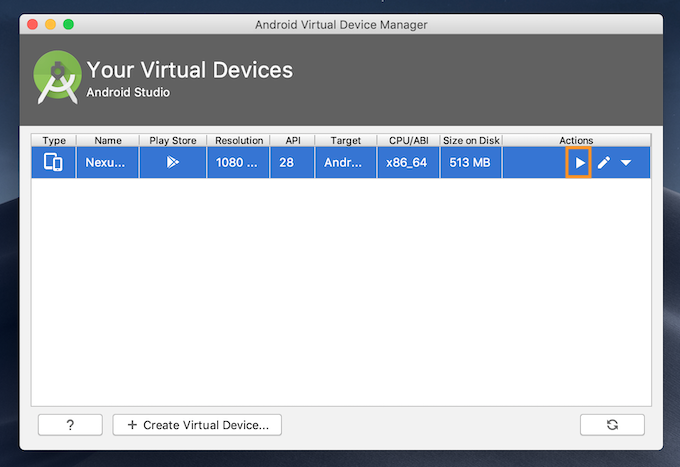Click the Resolution column header
Viewport: 680px width, 467px height.
point(239,140)
